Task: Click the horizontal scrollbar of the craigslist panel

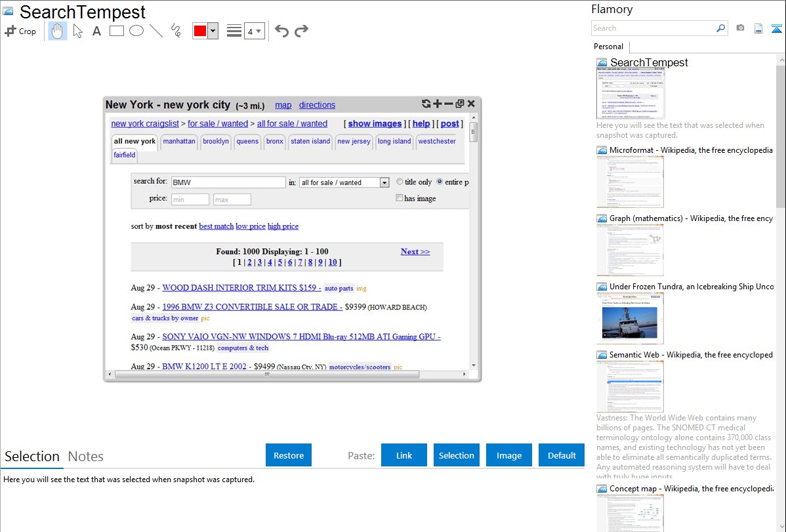Action: click(266, 374)
